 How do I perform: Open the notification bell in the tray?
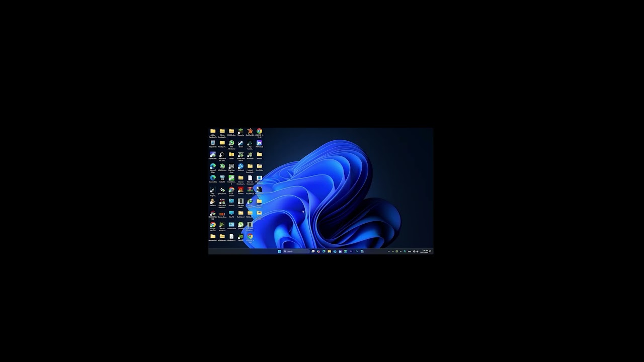point(430,251)
